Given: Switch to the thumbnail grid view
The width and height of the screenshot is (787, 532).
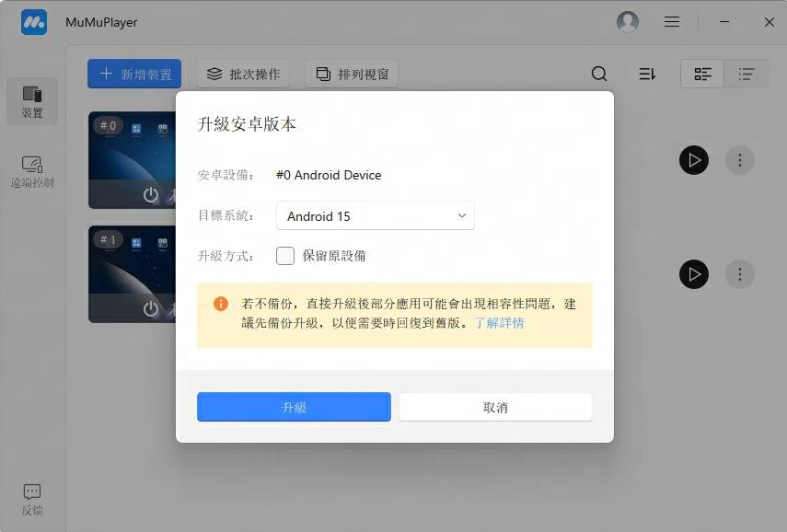Looking at the screenshot, I should (702, 74).
